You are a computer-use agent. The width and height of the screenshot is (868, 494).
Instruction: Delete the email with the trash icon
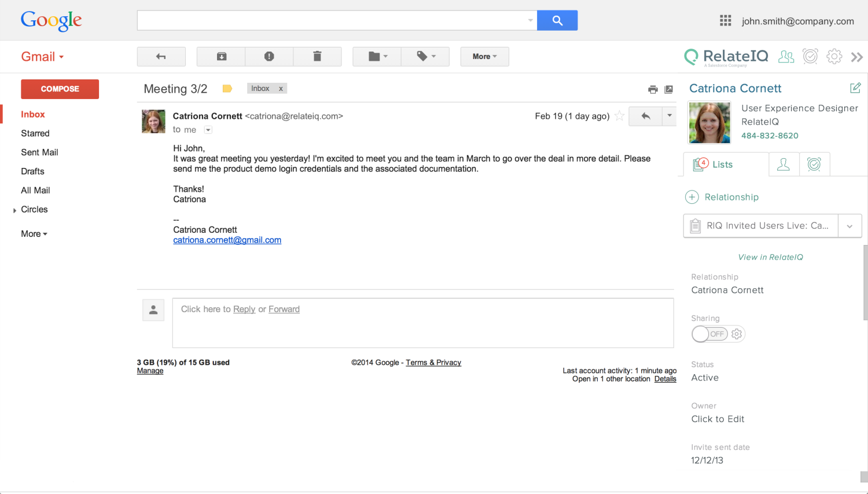point(317,56)
